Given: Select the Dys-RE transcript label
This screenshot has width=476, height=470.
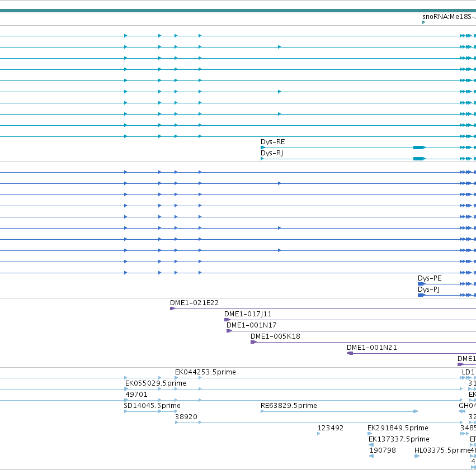Looking at the screenshot, I should click(272, 142).
